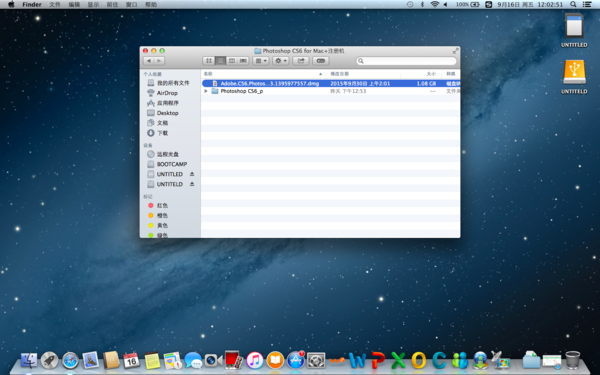
Task: Open the 文件 menu
Action: pos(55,5)
